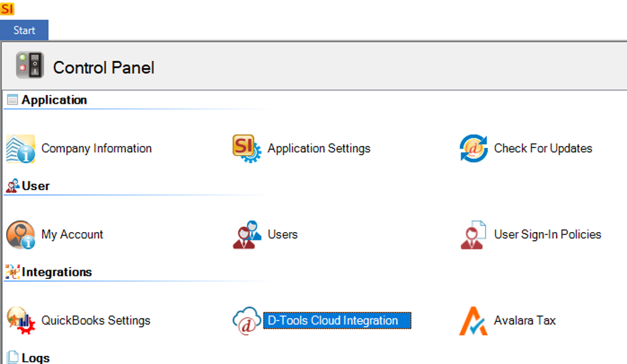Click the Application Settings SI gear icon
The height and width of the screenshot is (364, 627).
247,149
